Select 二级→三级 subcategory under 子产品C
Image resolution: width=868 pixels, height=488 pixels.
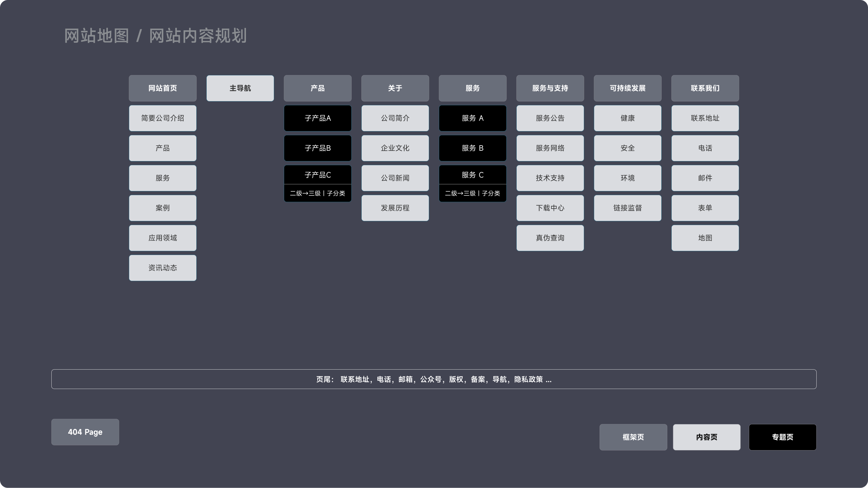[318, 193]
